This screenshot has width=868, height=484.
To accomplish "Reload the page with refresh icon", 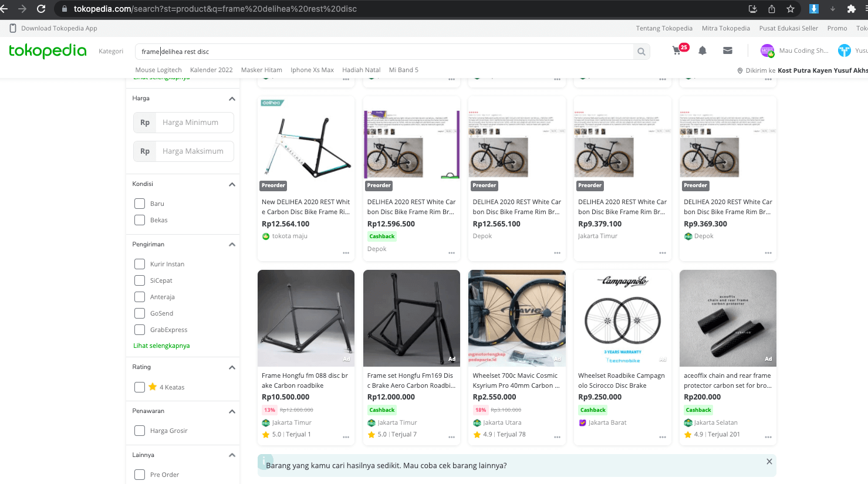I will (41, 9).
